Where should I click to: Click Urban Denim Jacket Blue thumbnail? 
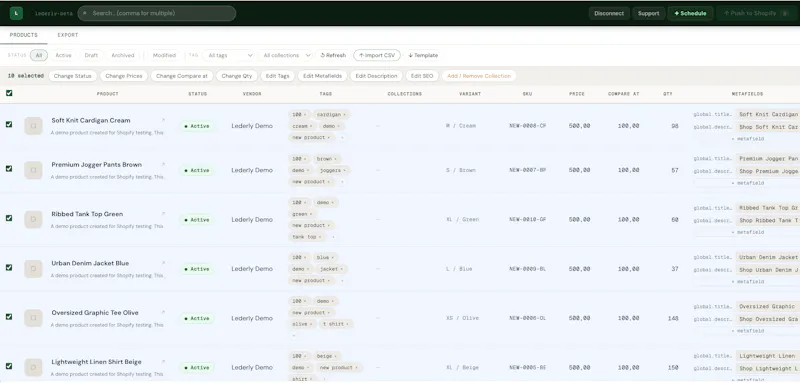[33, 269]
